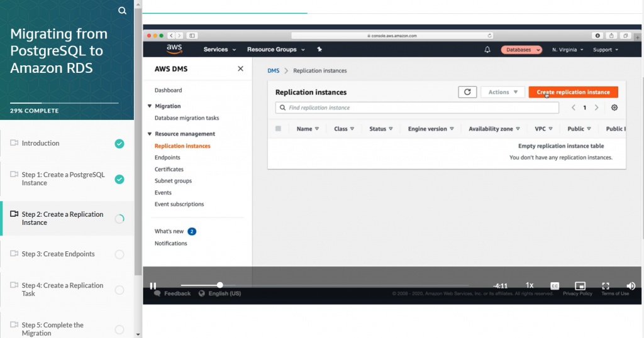The height and width of the screenshot is (338, 644).
Task: Open the Actions dropdown
Action: coord(502,92)
